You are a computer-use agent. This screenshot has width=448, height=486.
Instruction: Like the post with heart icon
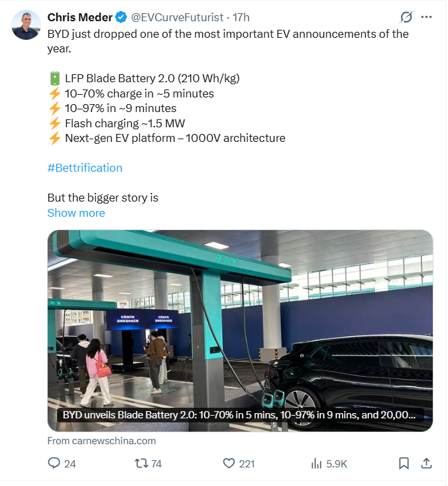coord(229,463)
